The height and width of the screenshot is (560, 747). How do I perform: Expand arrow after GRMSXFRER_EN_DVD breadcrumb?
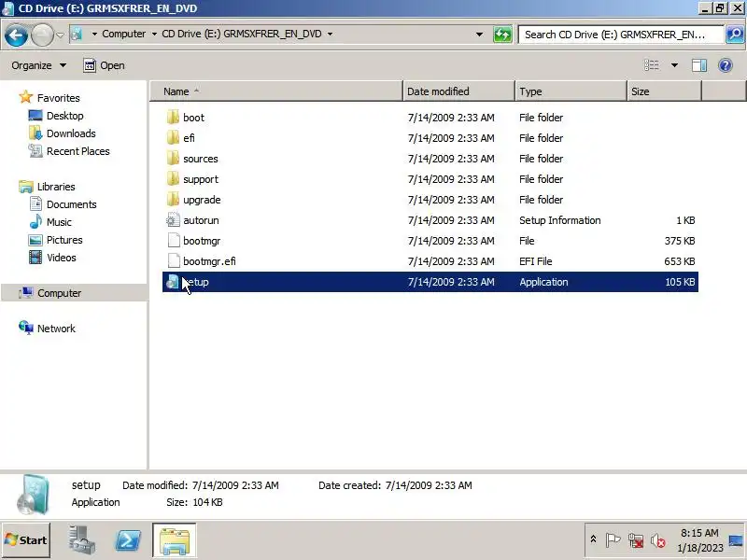330,34
